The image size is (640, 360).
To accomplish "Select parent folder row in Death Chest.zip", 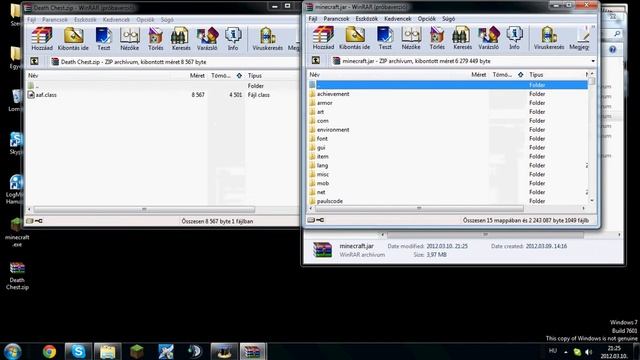I will click(x=163, y=86).
